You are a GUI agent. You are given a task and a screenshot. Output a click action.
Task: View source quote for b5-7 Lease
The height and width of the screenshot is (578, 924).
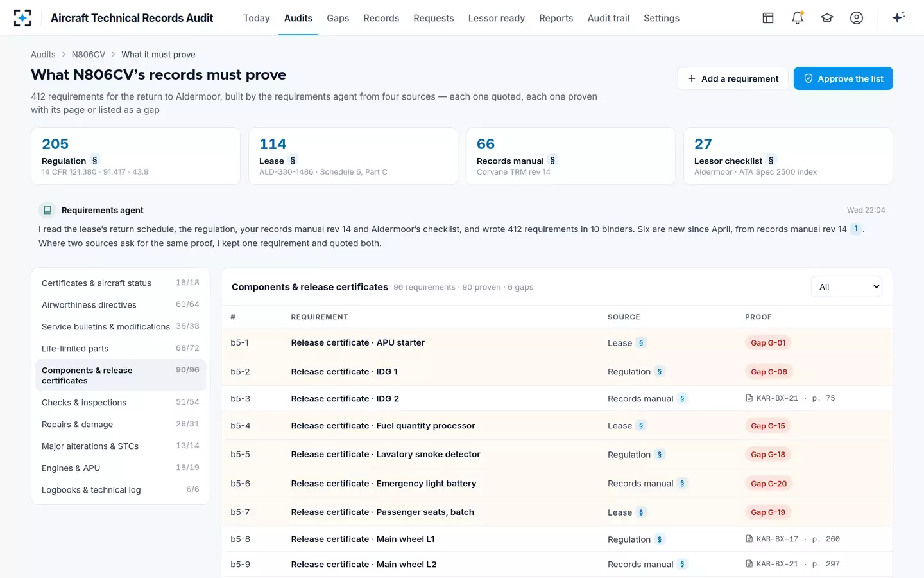[x=641, y=512]
